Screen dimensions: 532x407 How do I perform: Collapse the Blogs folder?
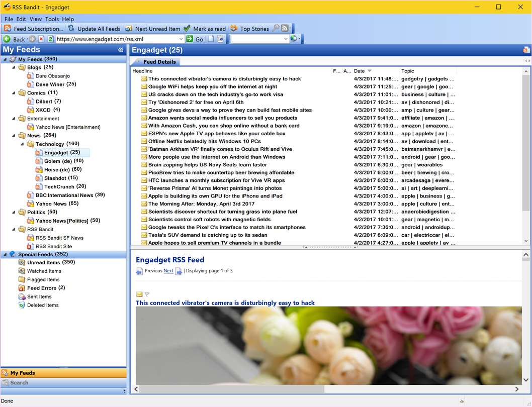(14, 67)
